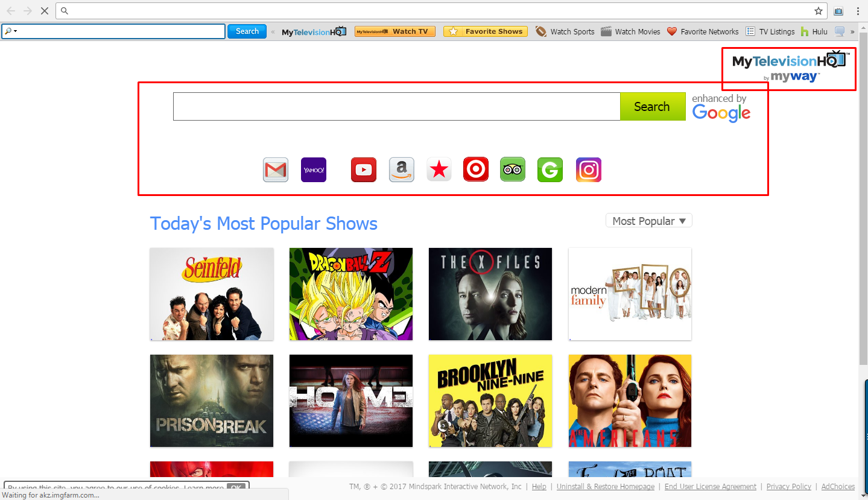Click the MyTelevisionHQ toolbar logo
Screen dimensions: 868x500
click(x=314, y=31)
